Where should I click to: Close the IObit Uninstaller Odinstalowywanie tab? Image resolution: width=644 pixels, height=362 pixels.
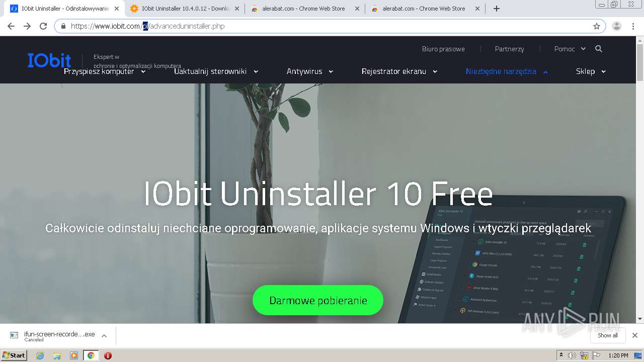point(116,9)
